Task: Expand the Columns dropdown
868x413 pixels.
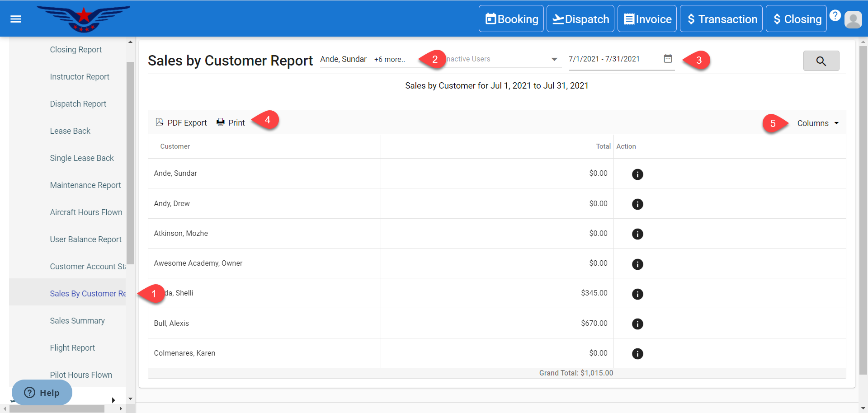Action: (817, 123)
